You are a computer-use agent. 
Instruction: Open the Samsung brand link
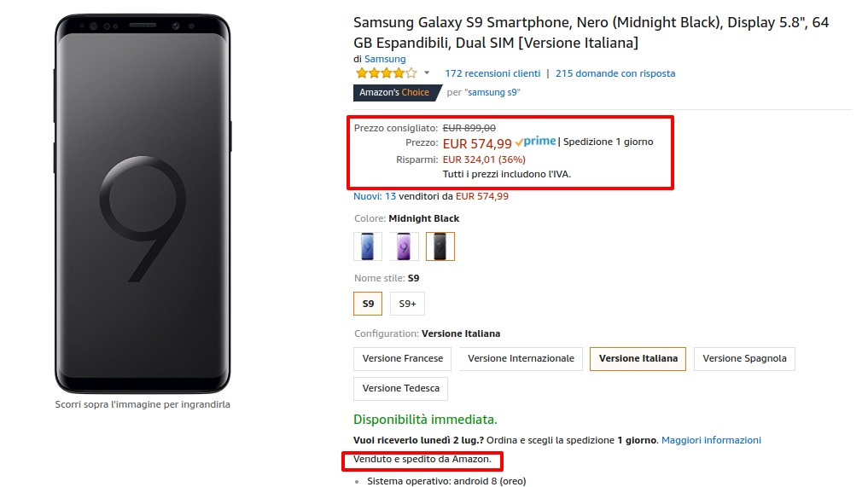click(385, 59)
